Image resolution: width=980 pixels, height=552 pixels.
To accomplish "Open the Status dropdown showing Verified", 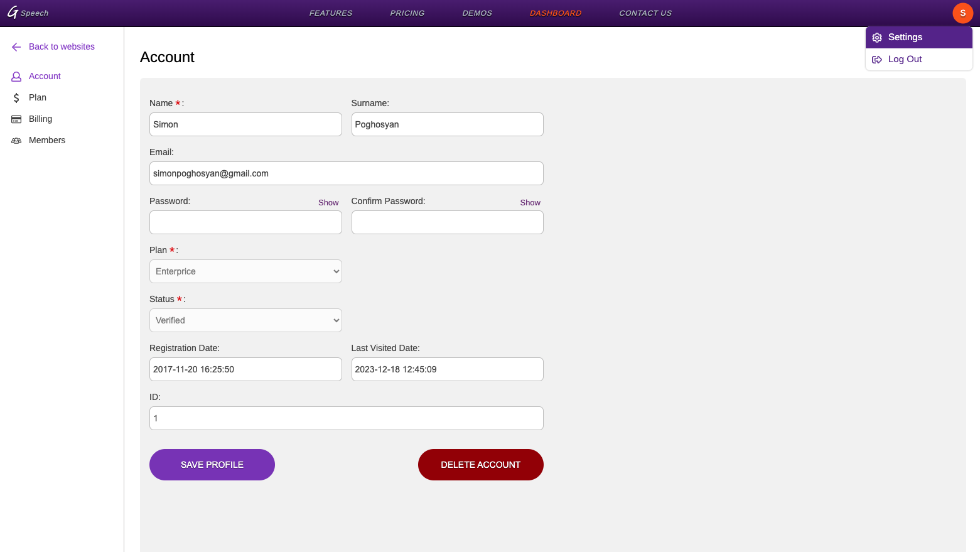I will 245,320.
